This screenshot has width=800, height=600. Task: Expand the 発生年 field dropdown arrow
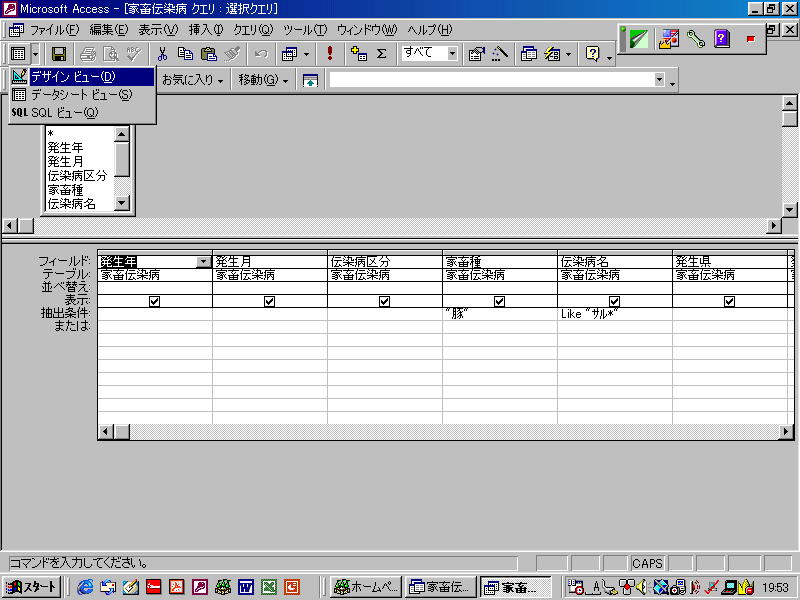coord(204,262)
